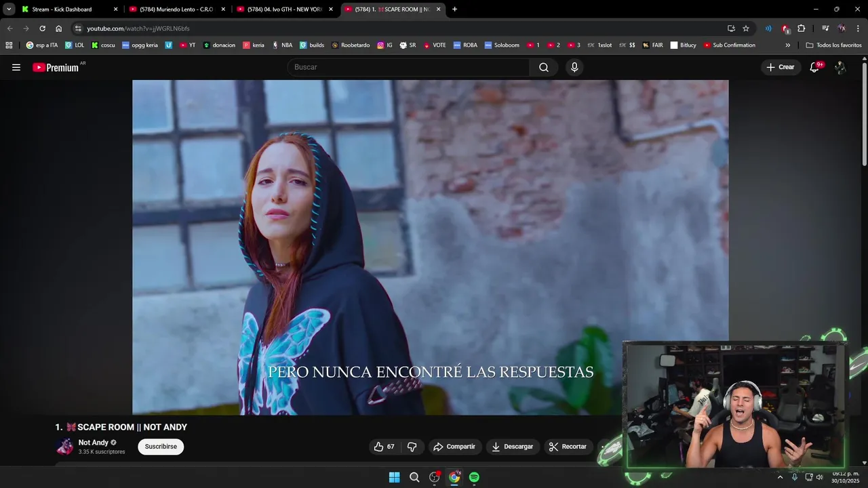Go to YouTube Premium home logo
This screenshot has height=488, width=868.
(x=56, y=67)
